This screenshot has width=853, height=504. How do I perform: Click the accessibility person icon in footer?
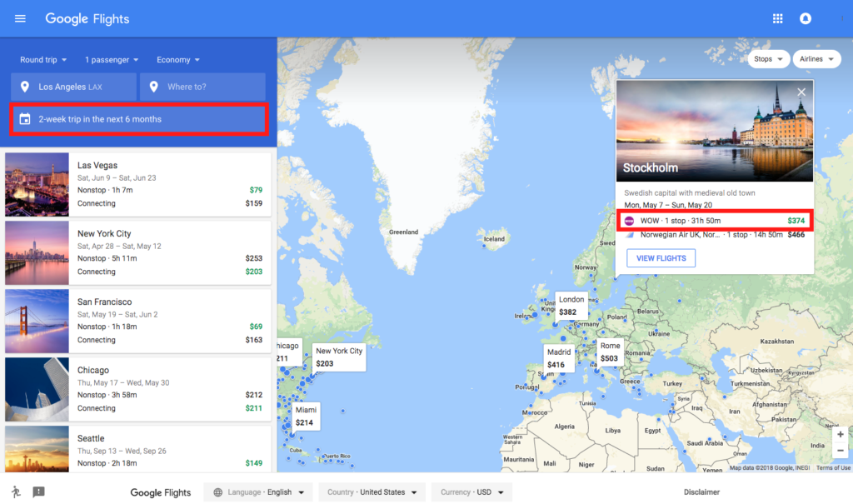click(16, 492)
